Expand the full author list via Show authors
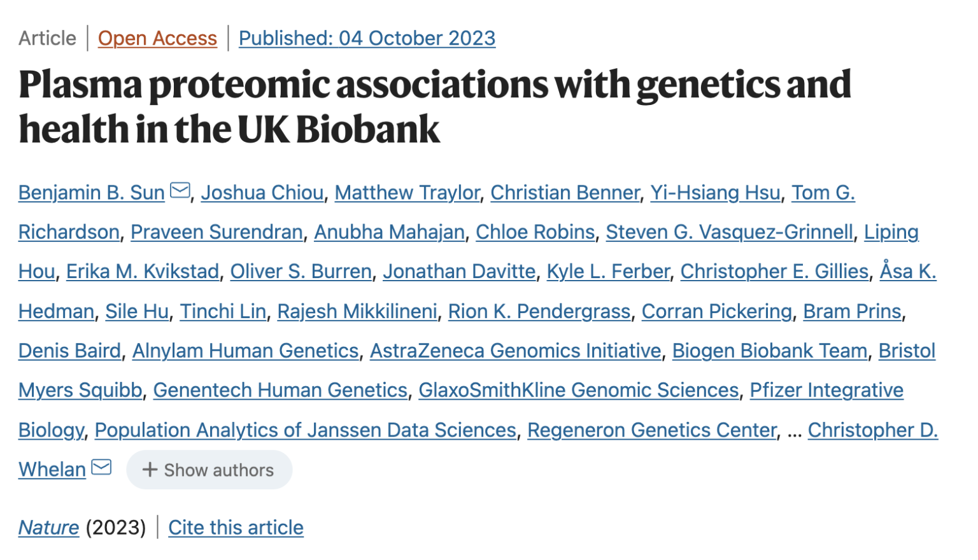The width and height of the screenshot is (978, 560). click(209, 470)
